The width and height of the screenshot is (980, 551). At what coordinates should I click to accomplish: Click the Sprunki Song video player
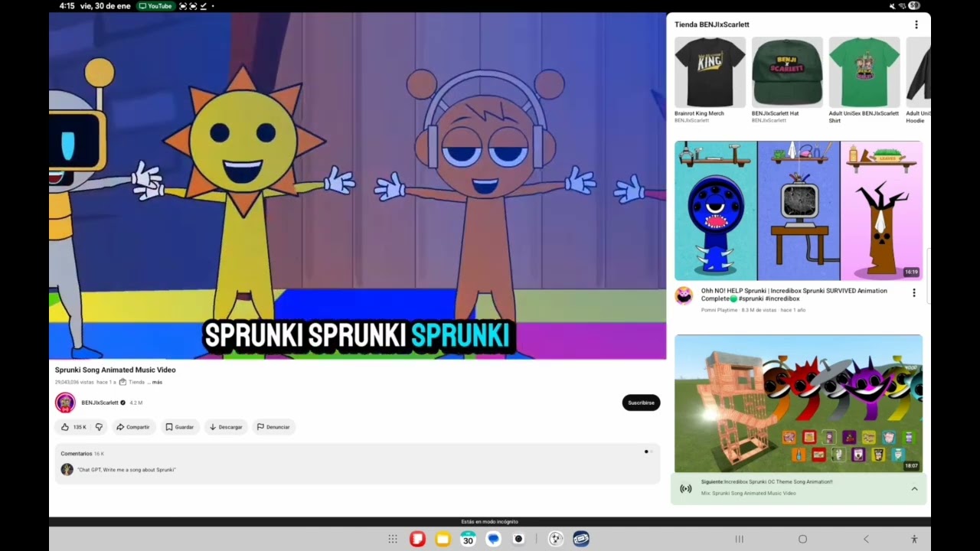point(358,186)
